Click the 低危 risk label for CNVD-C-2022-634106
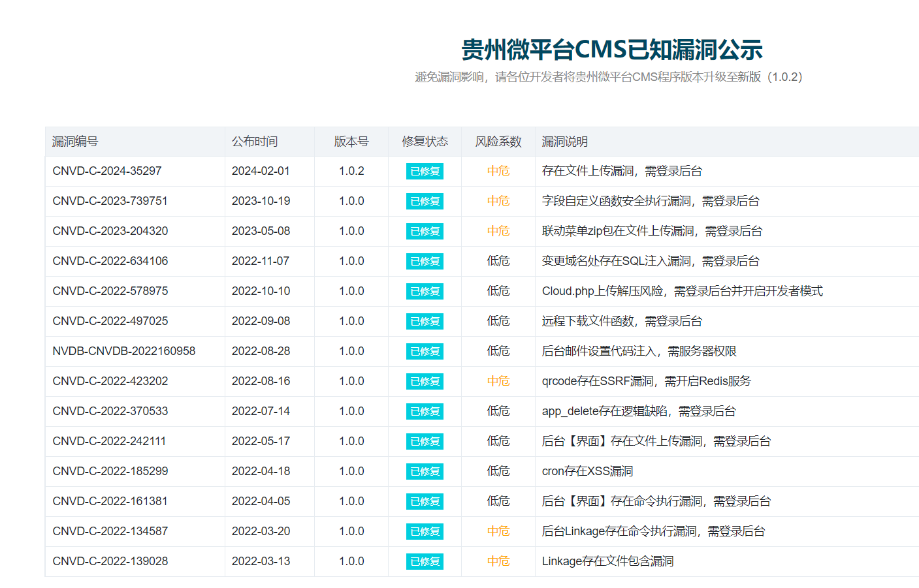 point(498,261)
